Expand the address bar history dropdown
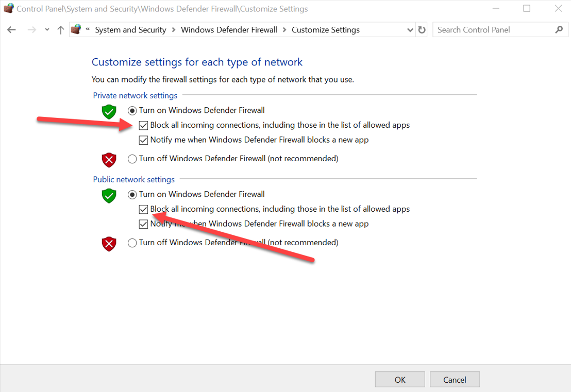Image resolution: width=571 pixels, height=392 pixels. (x=410, y=30)
